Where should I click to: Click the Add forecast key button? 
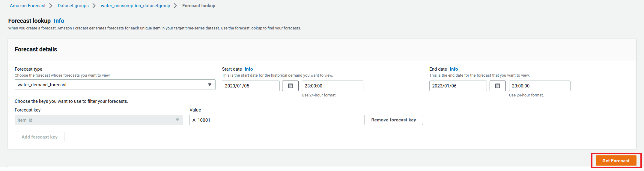pyautogui.click(x=40, y=137)
